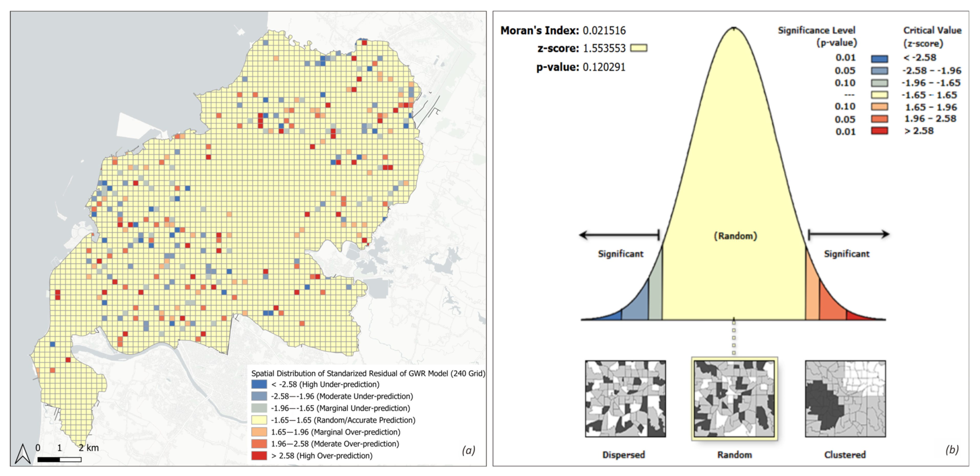This screenshot has width=980, height=476.
Task: Click the (a) panel label
Action: pos(469,450)
